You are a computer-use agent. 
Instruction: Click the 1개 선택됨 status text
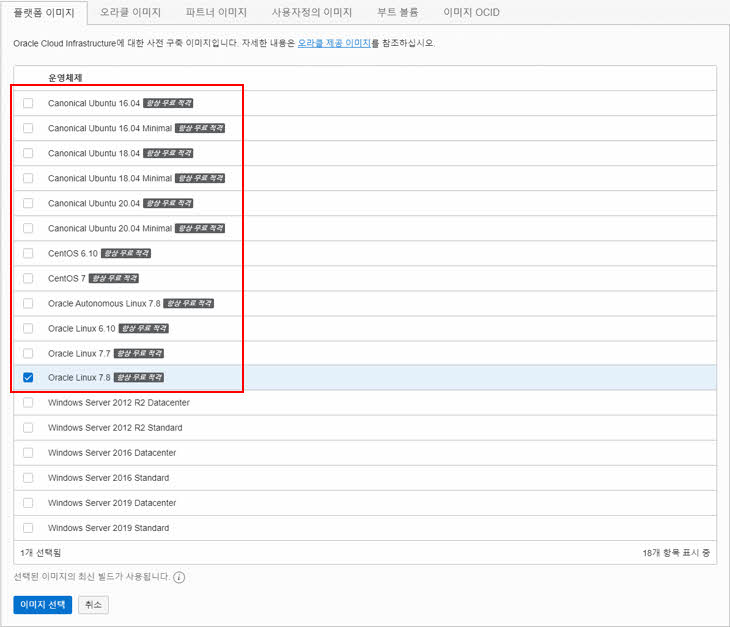click(x=41, y=553)
